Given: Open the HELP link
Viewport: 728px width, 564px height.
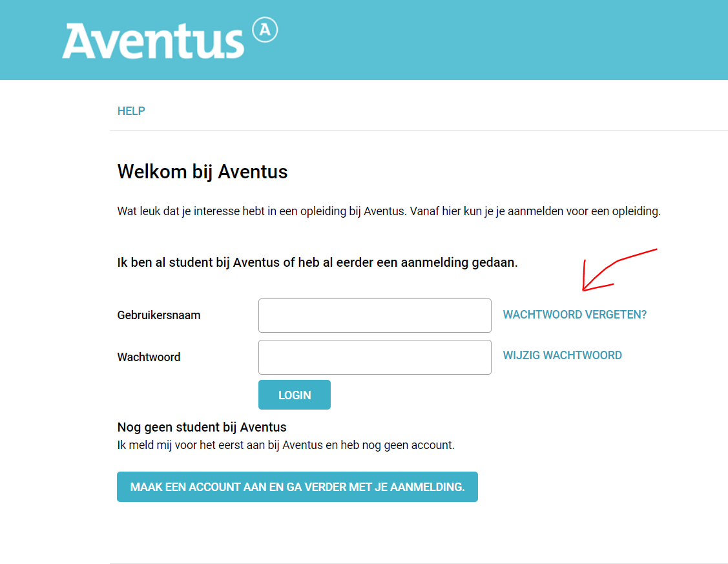Looking at the screenshot, I should click(x=131, y=111).
